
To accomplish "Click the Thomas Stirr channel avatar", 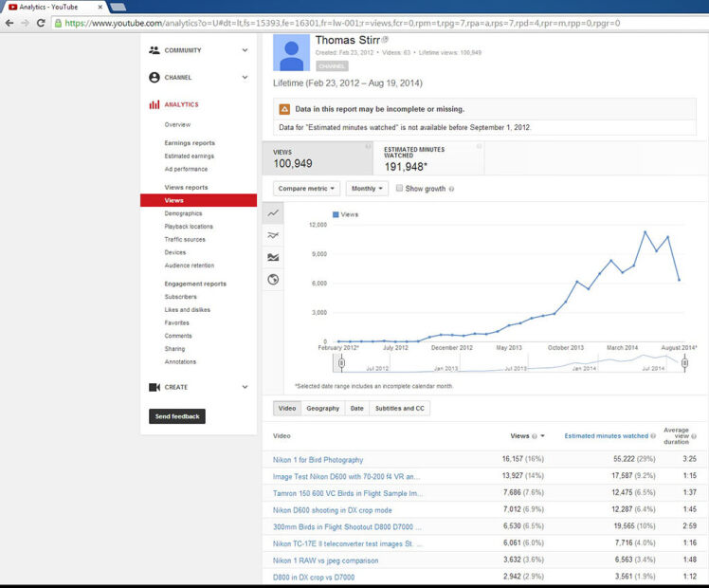I will pos(291,53).
